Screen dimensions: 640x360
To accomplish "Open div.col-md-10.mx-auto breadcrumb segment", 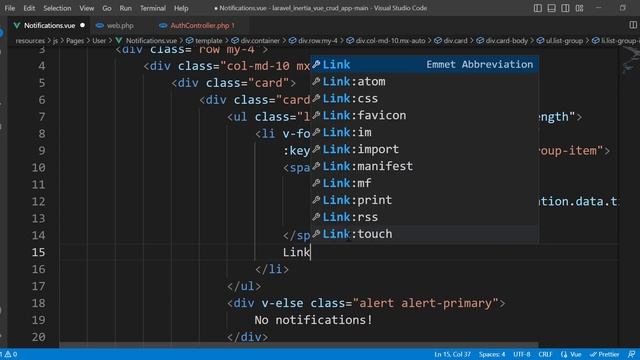I will tap(386, 41).
